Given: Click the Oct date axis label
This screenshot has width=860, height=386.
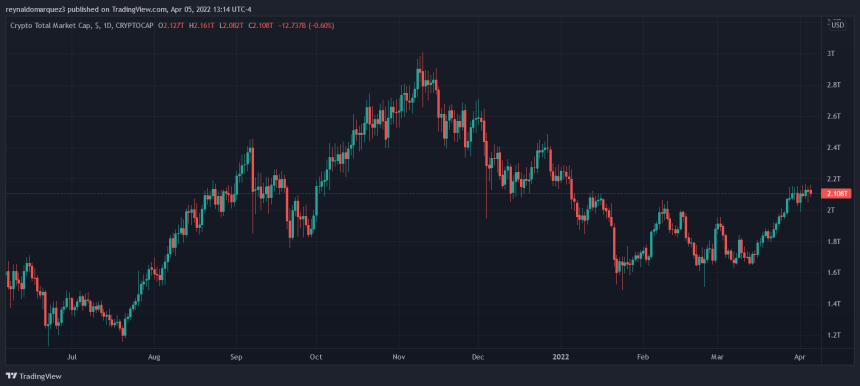Looking at the screenshot, I should click(315, 357).
